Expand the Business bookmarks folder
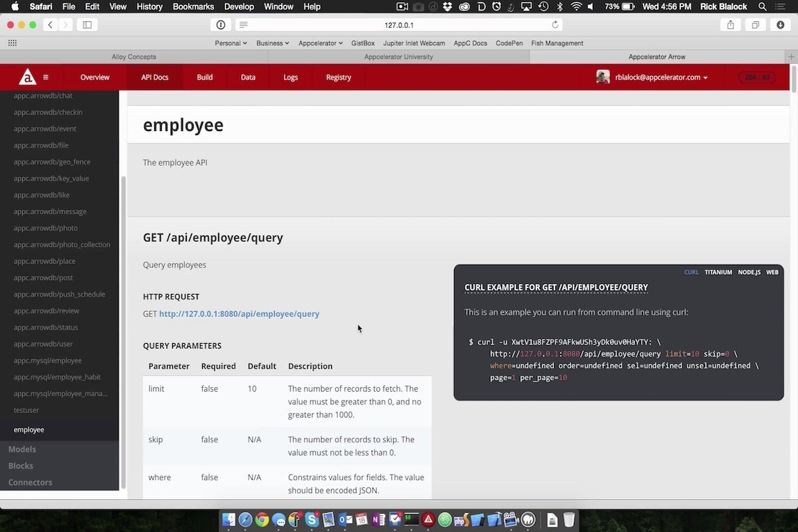This screenshot has width=798, height=532. [273, 43]
